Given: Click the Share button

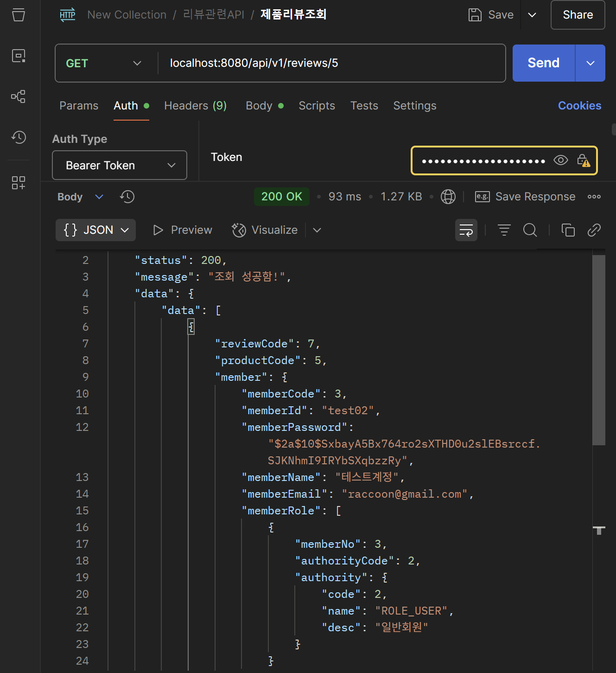Looking at the screenshot, I should tap(578, 15).
